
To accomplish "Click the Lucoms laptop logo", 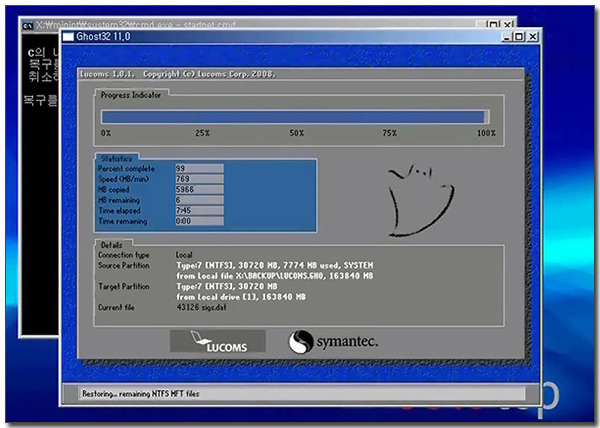I will pos(217,341).
